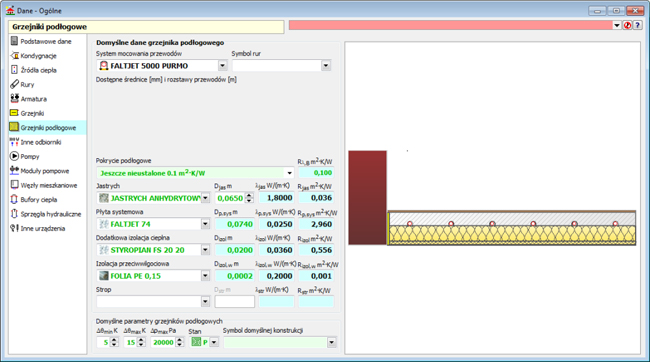Select the Bufory ciepła icon
The image size is (650, 362).
(15, 199)
